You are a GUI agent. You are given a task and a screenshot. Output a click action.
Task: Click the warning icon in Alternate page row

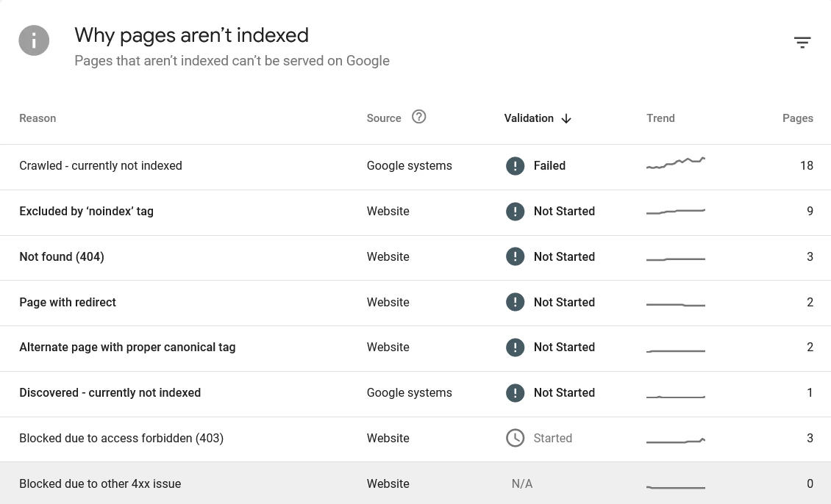click(x=515, y=348)
